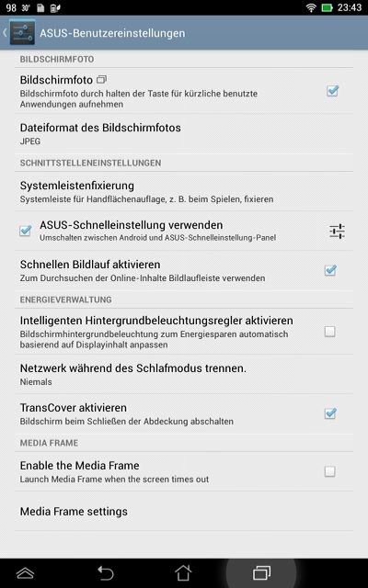The image size is (368, 588).
Task: Uncheck TransCover aktivieren checkbox
Action: click(x=330, y=413)
